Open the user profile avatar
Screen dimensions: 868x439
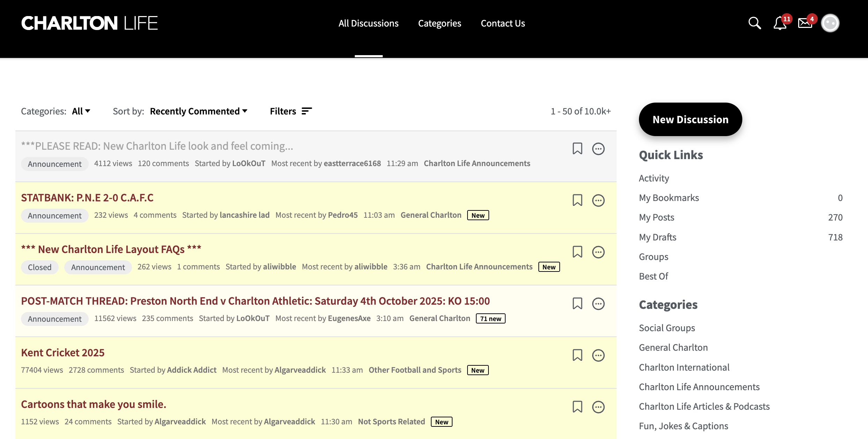830,23
